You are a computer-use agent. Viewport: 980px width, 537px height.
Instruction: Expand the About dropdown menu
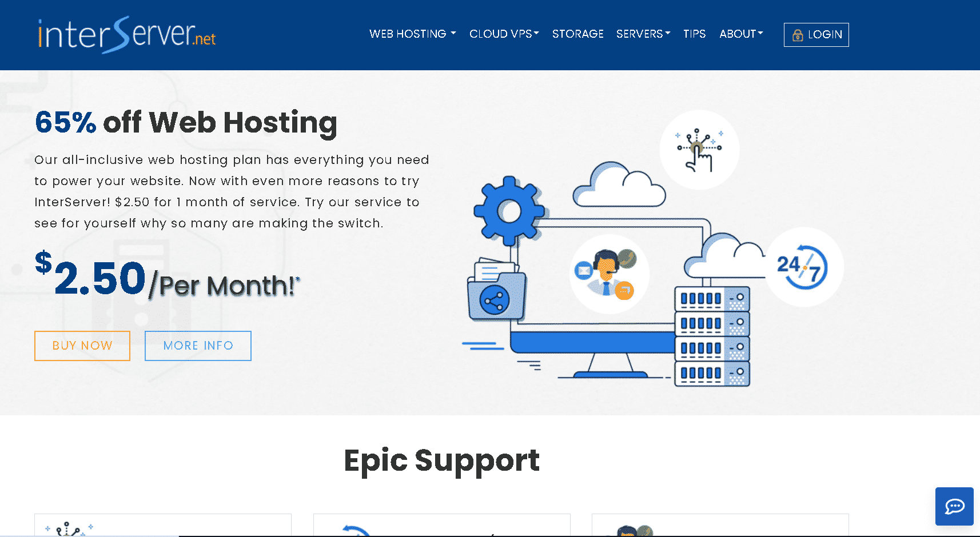click(741, 34)
